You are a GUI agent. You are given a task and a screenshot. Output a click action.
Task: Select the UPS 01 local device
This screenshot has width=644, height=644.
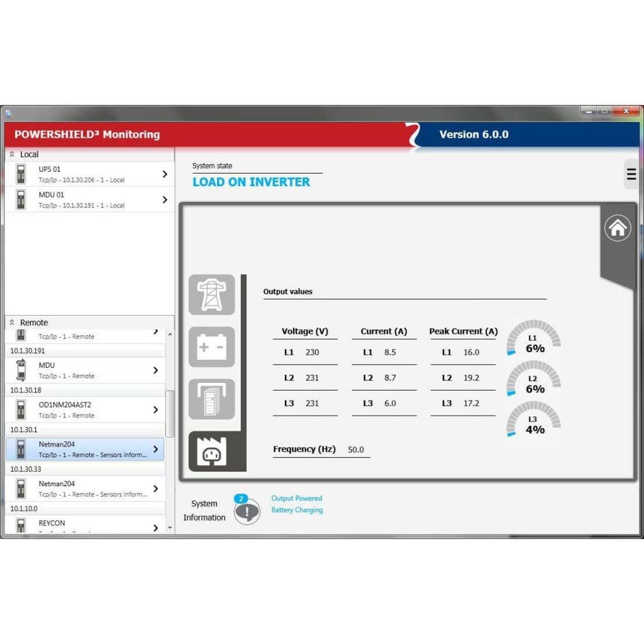(89, 174)
